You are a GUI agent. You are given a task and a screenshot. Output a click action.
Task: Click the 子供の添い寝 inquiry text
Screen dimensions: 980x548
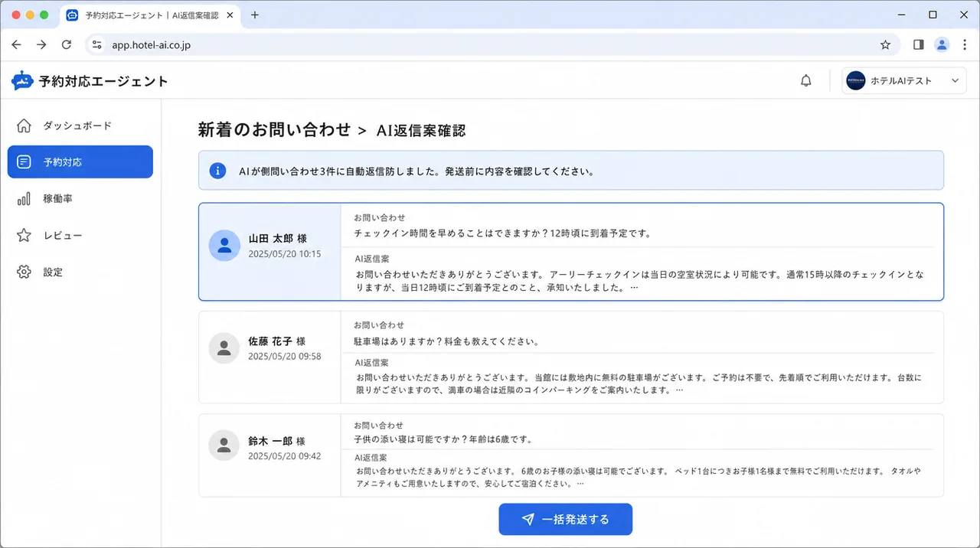coord(443,439)
